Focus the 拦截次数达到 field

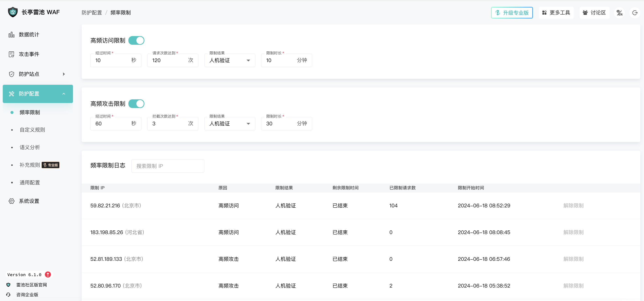click(x=173, y=124)
